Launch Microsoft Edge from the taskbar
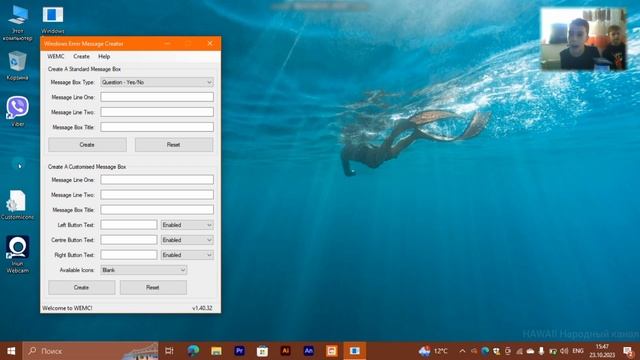This screenshot has height=360, width=640. (193, 351)
